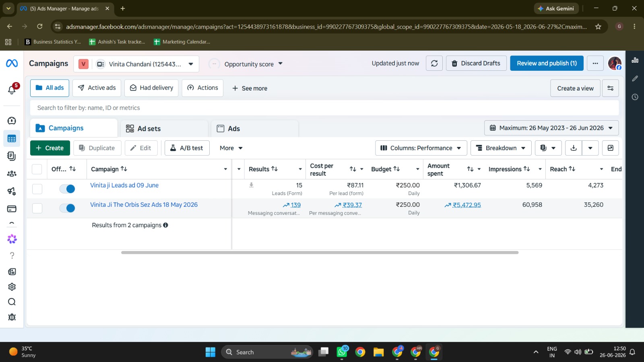644x362 pixels.
Task: Click the share icon right of the export buttons
Action: (x=611, y=148)
